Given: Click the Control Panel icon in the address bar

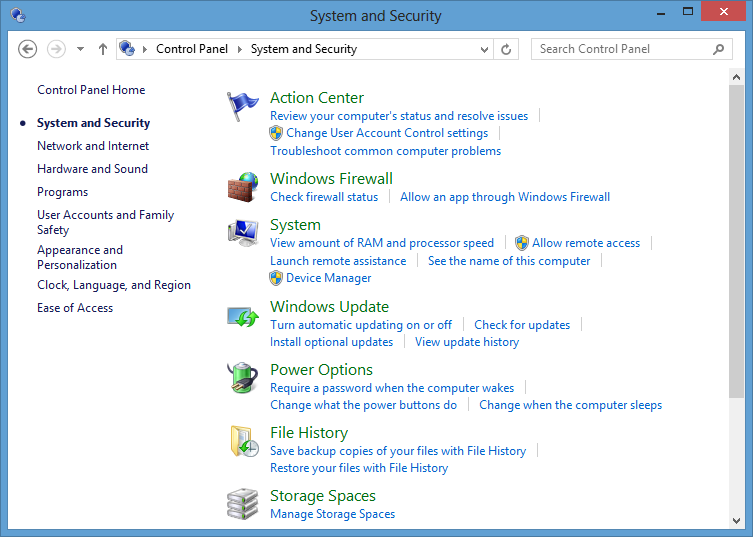Looking at the screenshot, I should point(127,49).
